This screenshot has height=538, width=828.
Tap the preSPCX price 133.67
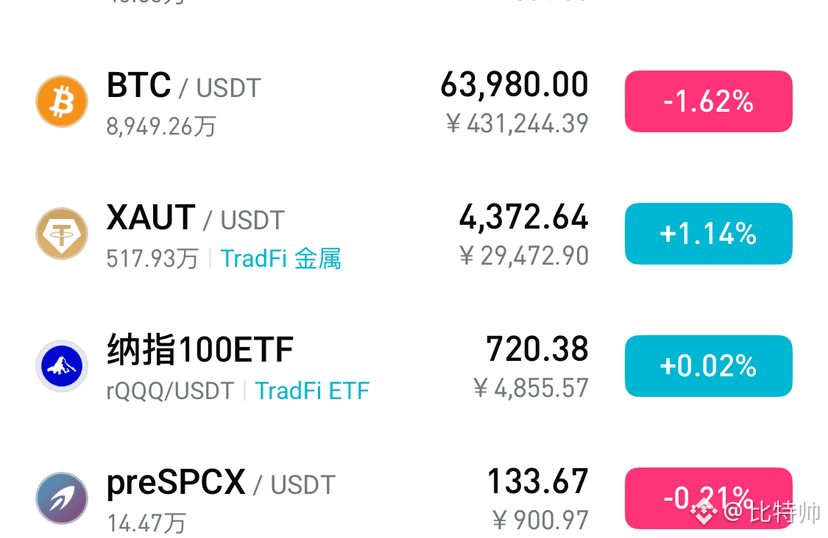click(538, 481)
